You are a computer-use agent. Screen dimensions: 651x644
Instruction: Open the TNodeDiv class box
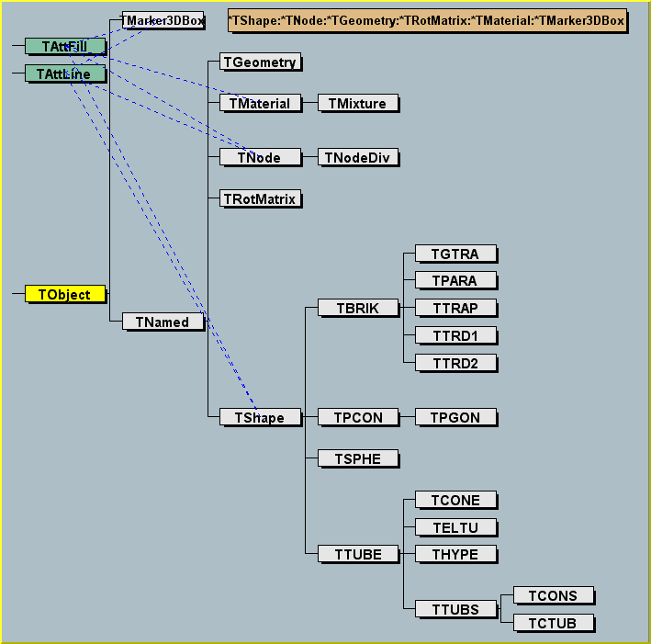(x=358, y=157)
